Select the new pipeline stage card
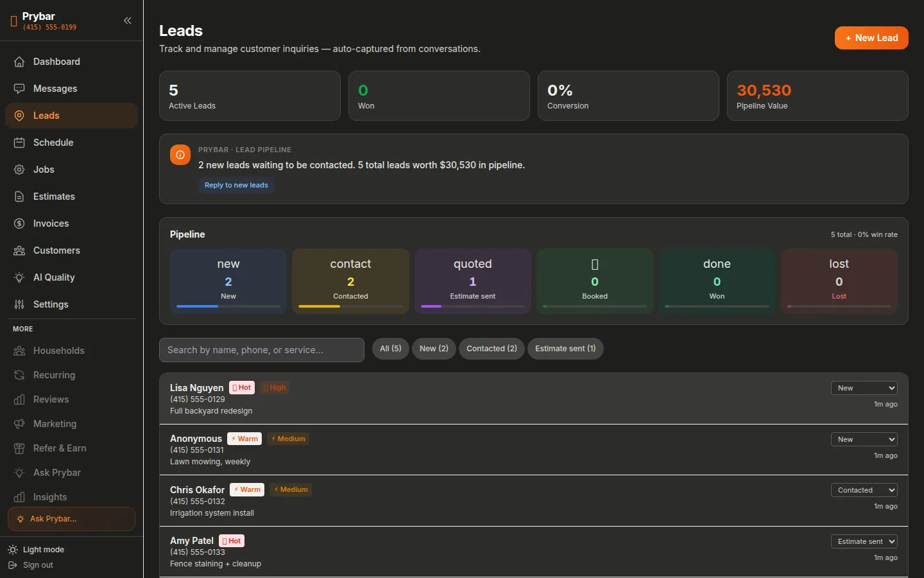 [x=228, y=281]
